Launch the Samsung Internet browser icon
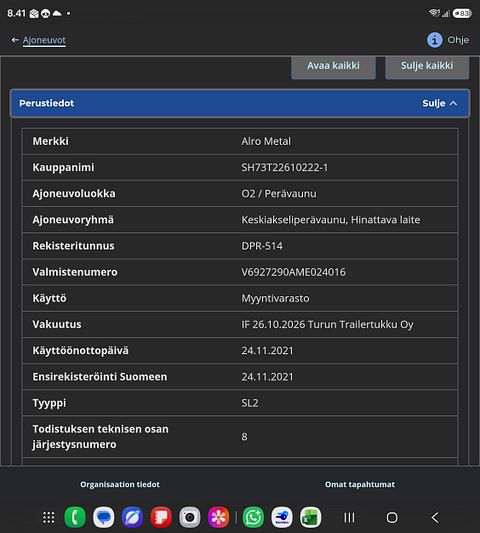 [132, 517]
